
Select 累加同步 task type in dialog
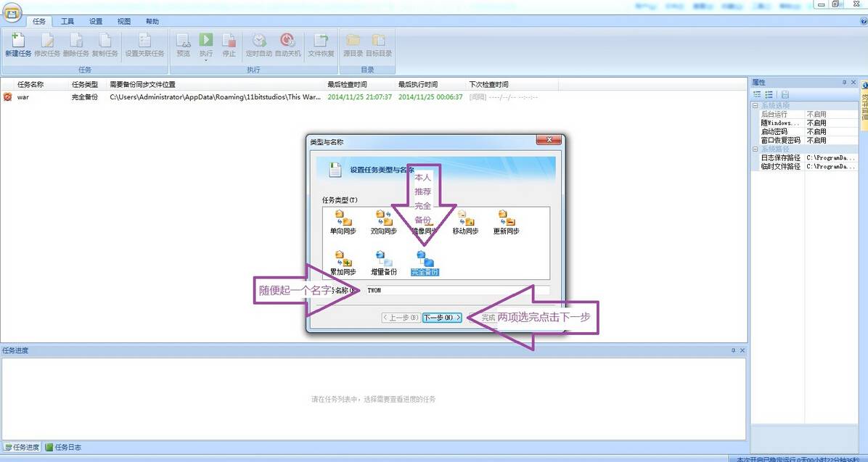[x=343, y=263]
